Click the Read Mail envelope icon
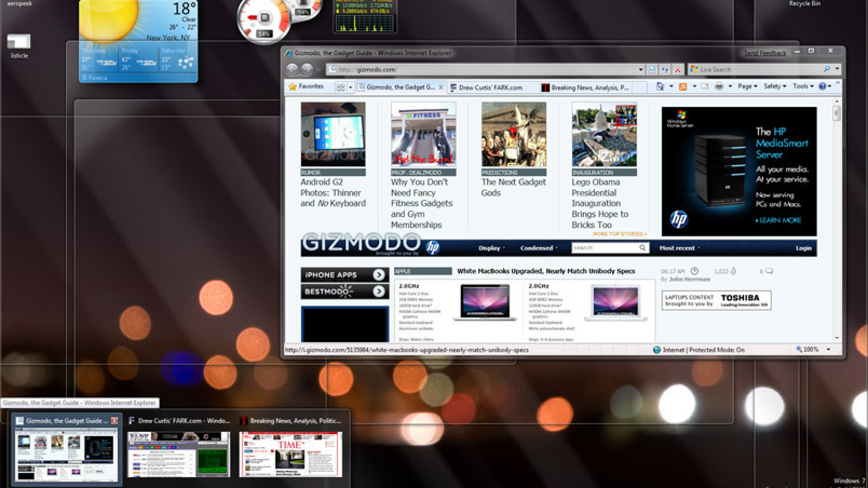Image resolution: width=868 pixels, height=488 pixels. (x=705, y=86)
